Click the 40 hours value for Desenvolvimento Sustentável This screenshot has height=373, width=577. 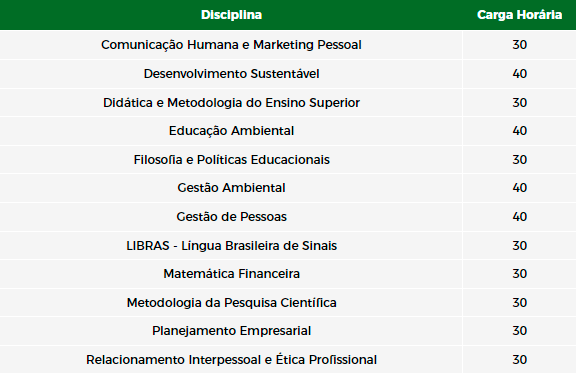click(519, 74)
